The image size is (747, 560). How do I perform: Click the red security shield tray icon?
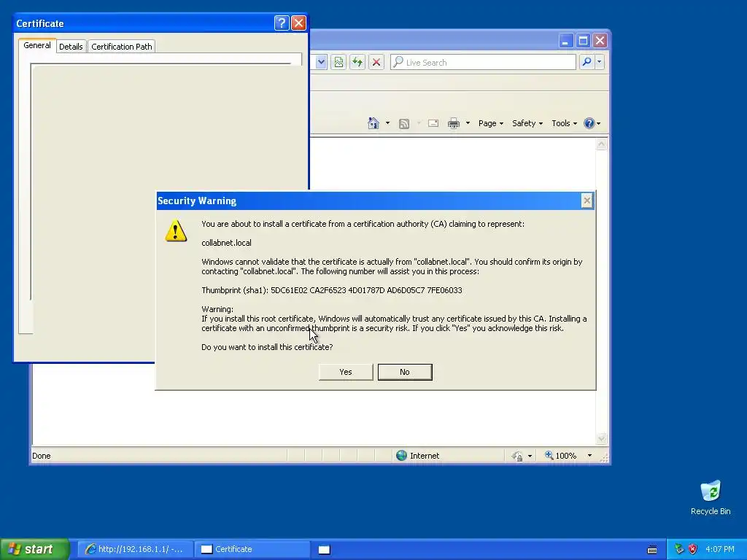692,549
